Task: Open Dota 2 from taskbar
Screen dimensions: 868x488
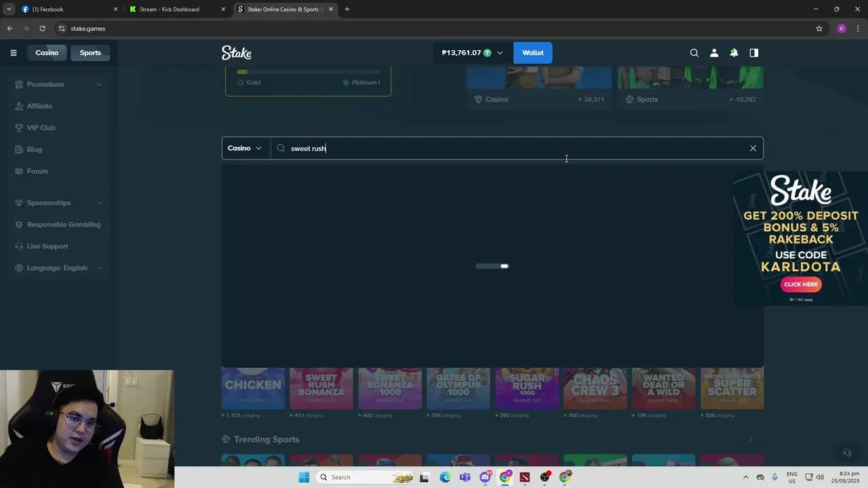Action: pos(525,477)
